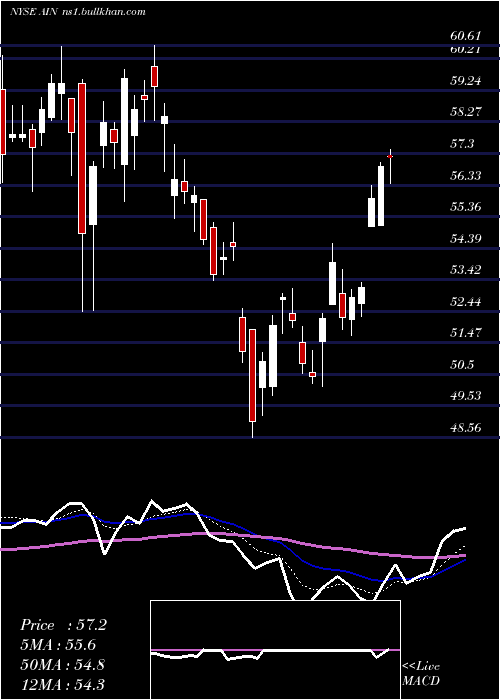The height and width of the screenshot is (700, 500).
Task: Click the 50MA : 54.8 readout
Action: coord(62,664)
